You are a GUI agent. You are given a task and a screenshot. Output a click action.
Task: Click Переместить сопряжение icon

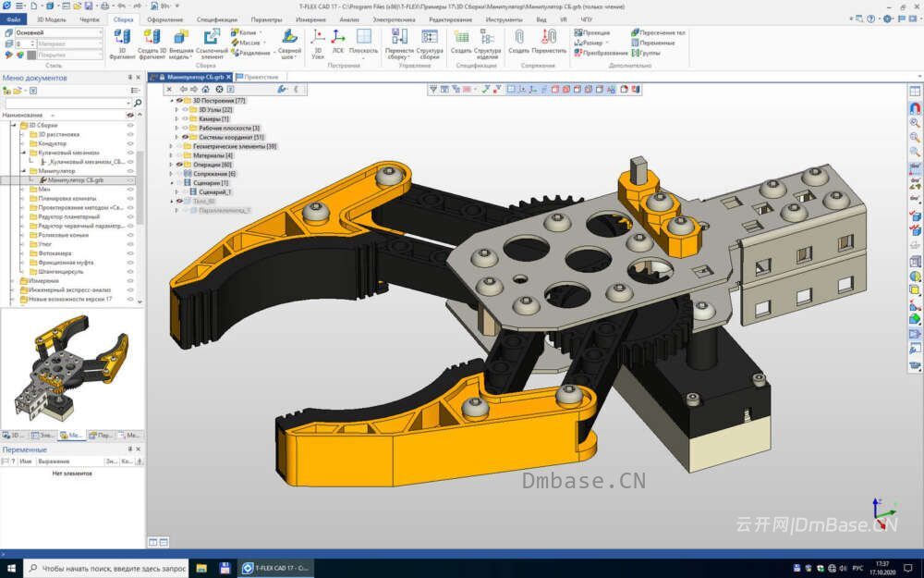(549, 38)
